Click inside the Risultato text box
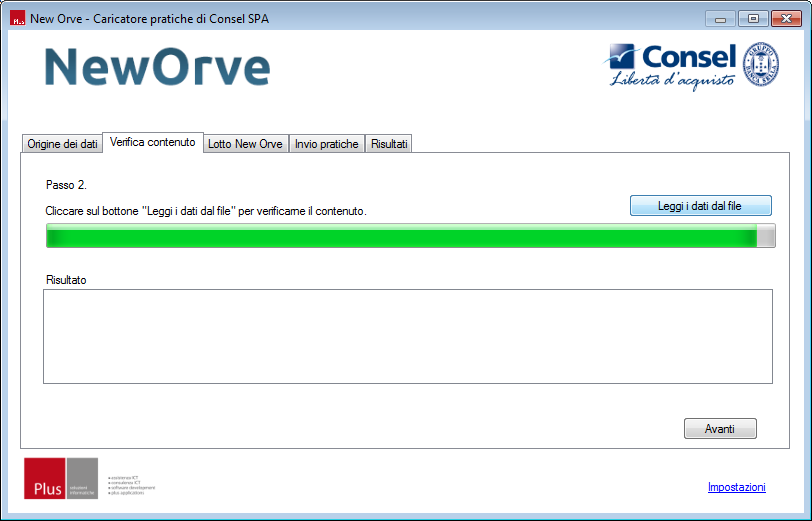This screenshot has height=521, width=812. pyautogui.click(x=408, y=336)
